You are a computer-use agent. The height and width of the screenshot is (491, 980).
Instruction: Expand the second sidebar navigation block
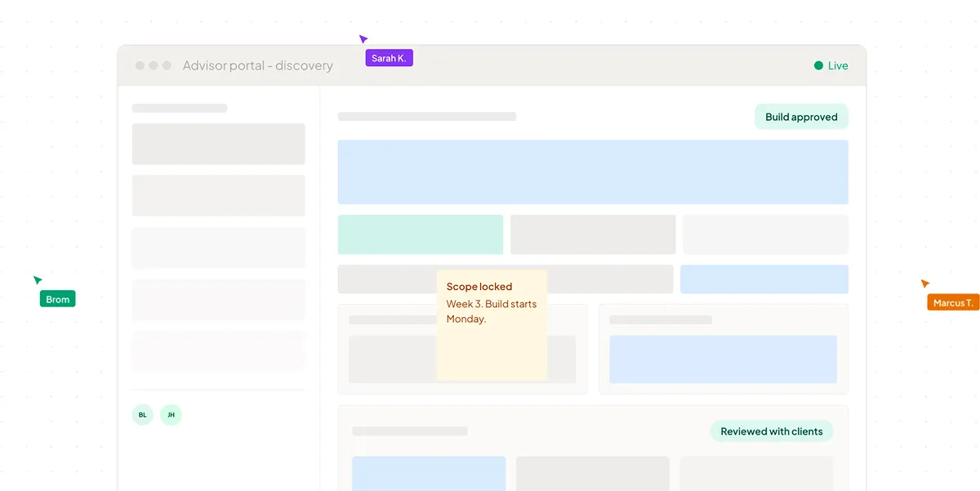coord(218,195)
